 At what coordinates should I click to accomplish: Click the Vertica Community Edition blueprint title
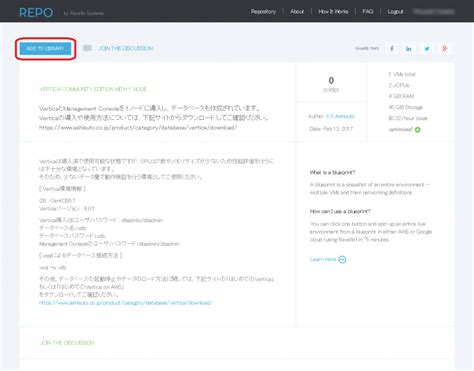click(x=93, y=89)
